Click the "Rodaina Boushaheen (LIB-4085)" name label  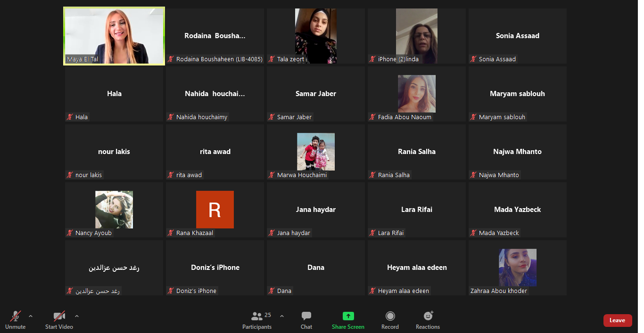tap(219, 59)
